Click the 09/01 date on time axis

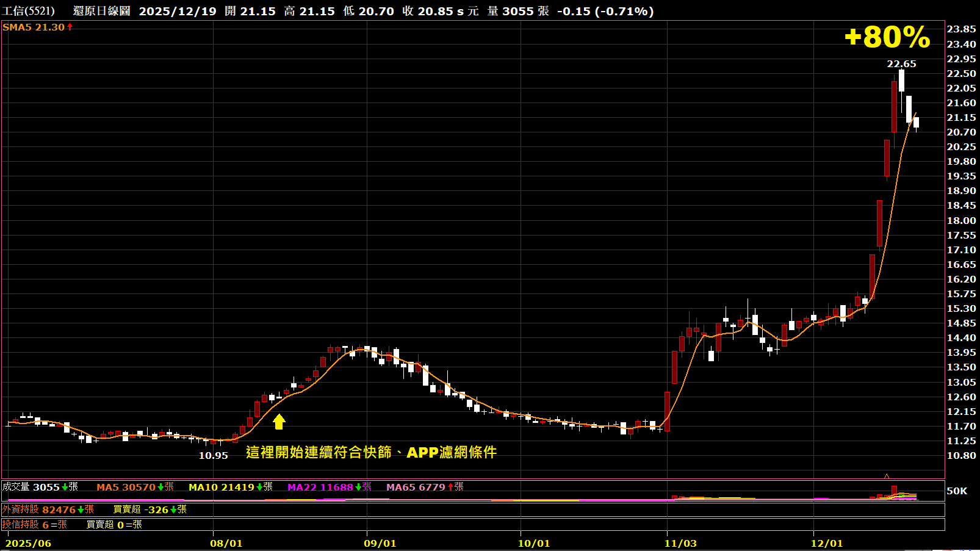point(380,543)
